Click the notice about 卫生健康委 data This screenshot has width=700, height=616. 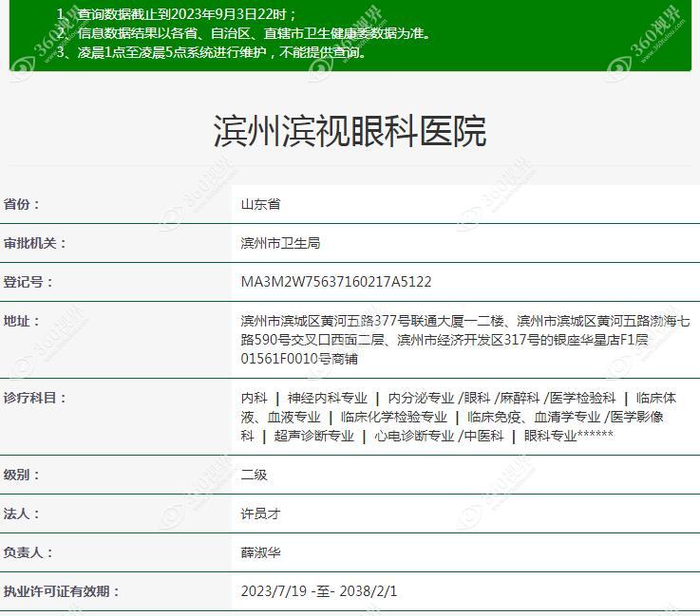point(244,33)
